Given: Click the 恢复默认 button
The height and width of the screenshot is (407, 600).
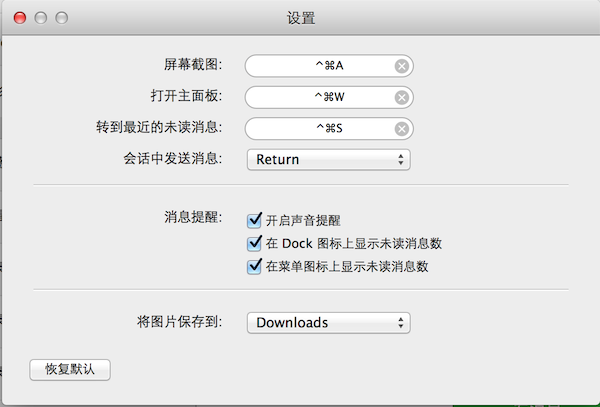Looking at the screenshot, I should pos(70,369).
